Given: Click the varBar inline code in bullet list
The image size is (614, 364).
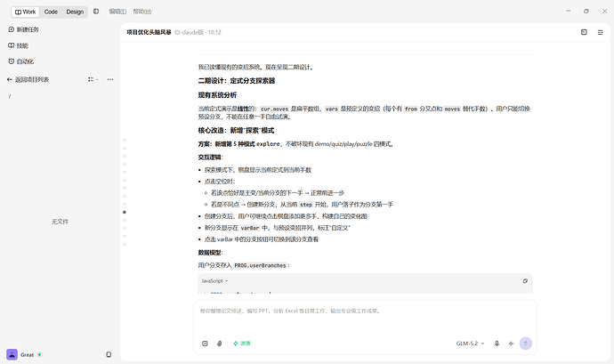Looking at the screenshot, I should 250,228.
